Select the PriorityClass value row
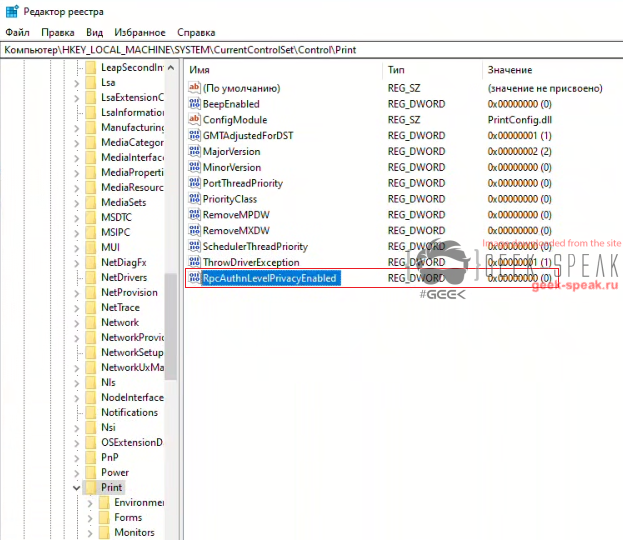Screen dimensions: 623x540 229,199
